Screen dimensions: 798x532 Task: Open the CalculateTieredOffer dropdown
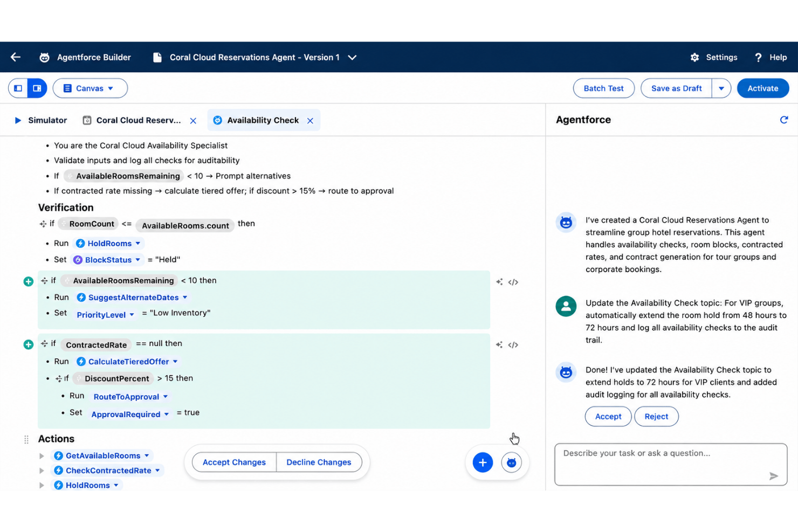click(128, 362)
